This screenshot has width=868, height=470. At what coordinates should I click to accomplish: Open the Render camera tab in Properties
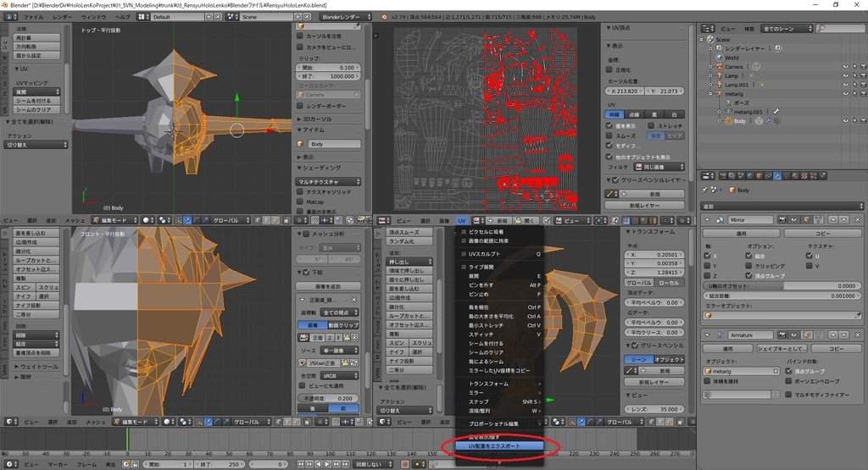[723, 176]
